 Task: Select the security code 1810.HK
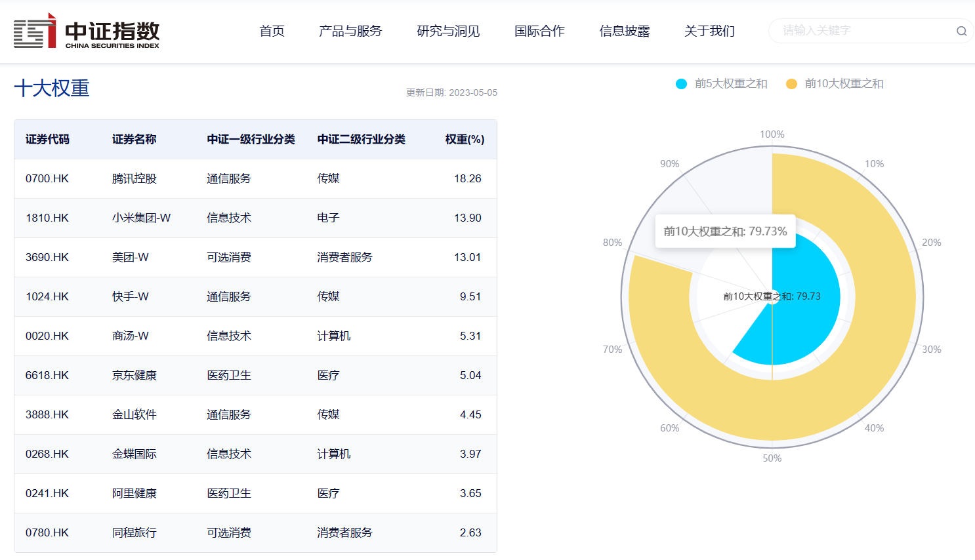pyautogui.click(x=47, y=218)
